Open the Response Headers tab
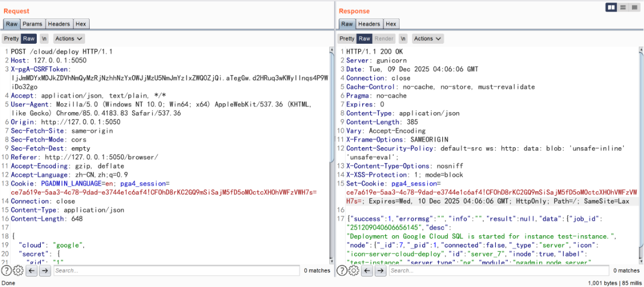Image resolution: width=644 pixels, height=287 pixels. point(369,24)
